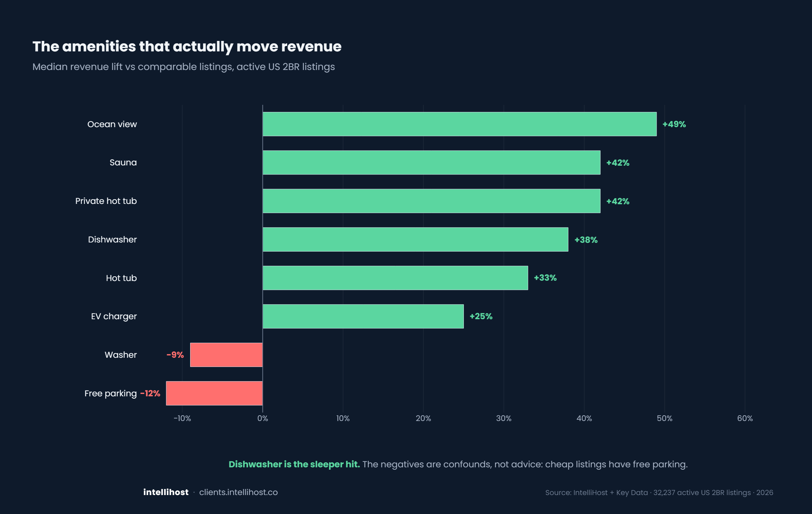Click the +25% value label
Screen dimensions: 812x514
click(481, 316)
